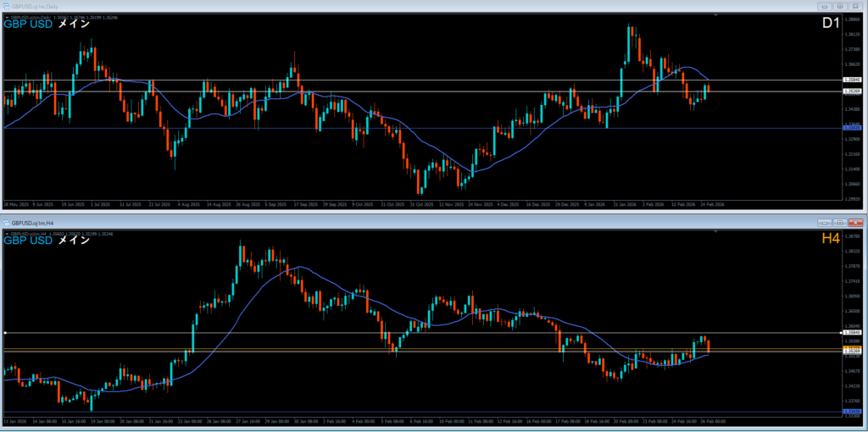This screenshot has height=432, width=868.
Task: Close the GBPUSD H4 chart window
Action: 855,223
